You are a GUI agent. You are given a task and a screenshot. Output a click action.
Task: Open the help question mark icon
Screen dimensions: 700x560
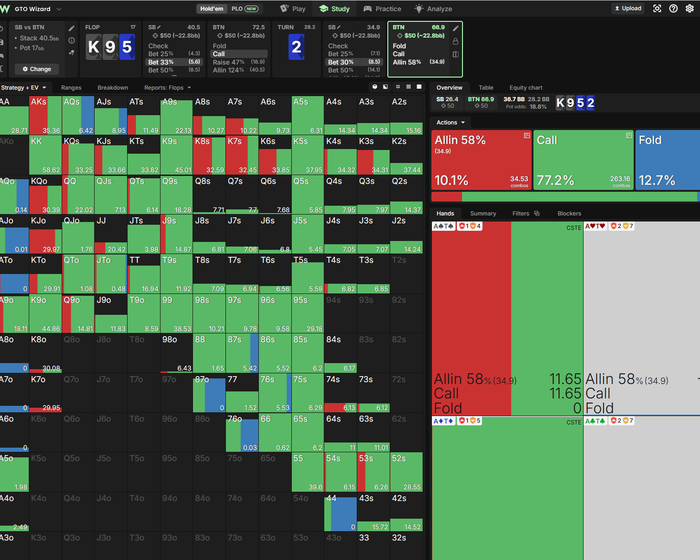[673, 8]
